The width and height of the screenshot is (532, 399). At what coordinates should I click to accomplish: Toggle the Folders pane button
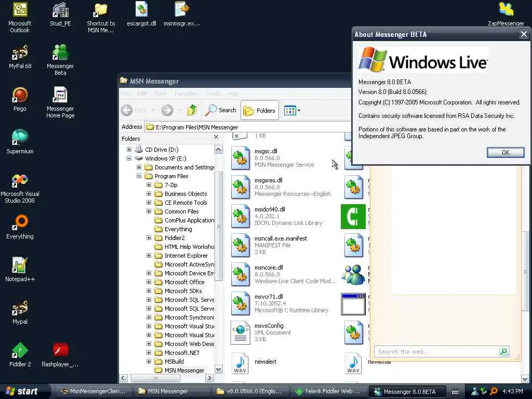[x=260, y=110]
